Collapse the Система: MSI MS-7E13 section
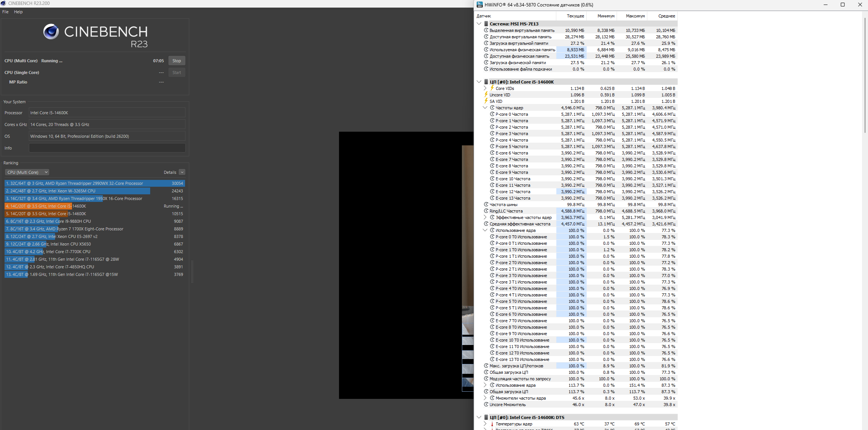 click(x=479, y=24)
